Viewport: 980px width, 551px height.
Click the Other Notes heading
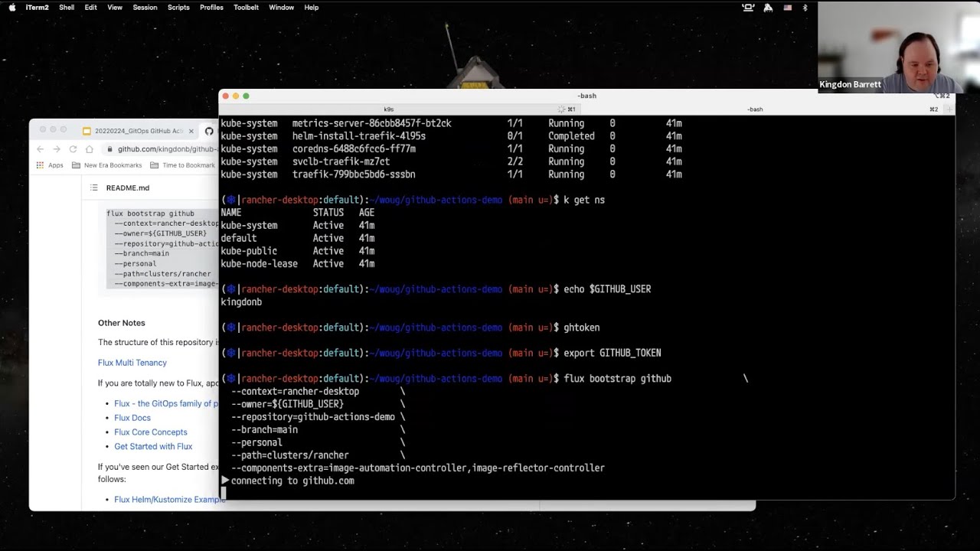pyautogui.click(x=121, y=323)
